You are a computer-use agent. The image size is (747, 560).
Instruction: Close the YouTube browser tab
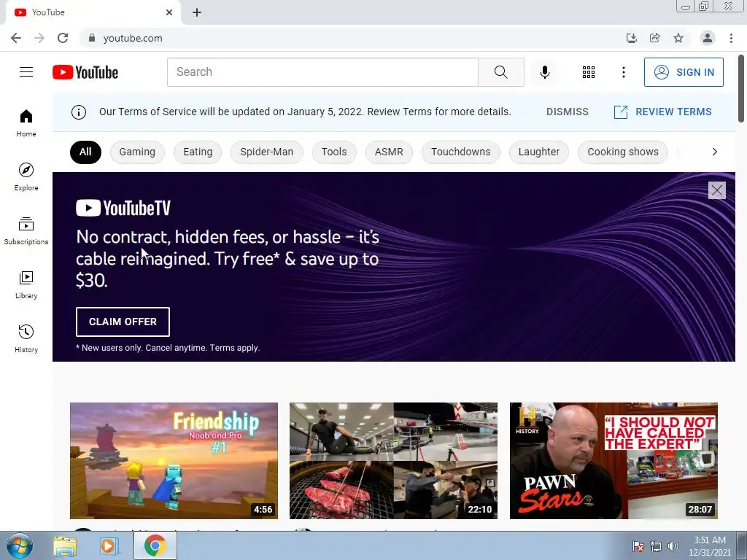(169, 12)
